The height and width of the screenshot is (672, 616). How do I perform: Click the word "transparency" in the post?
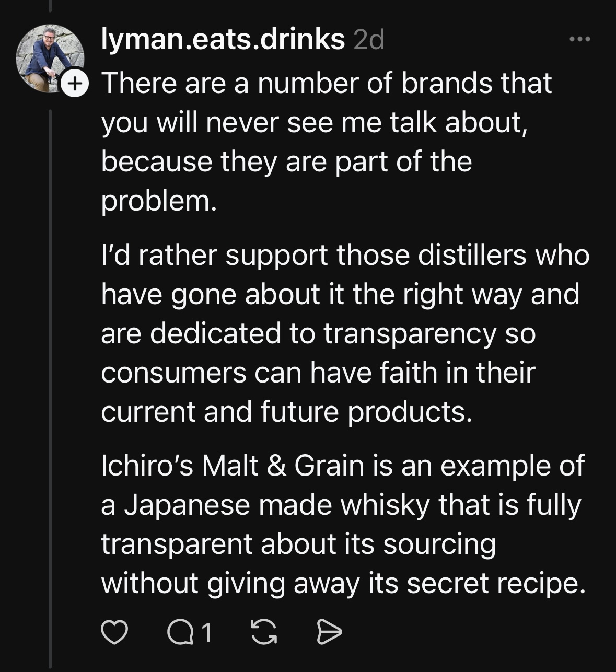(x=410, y=333)
